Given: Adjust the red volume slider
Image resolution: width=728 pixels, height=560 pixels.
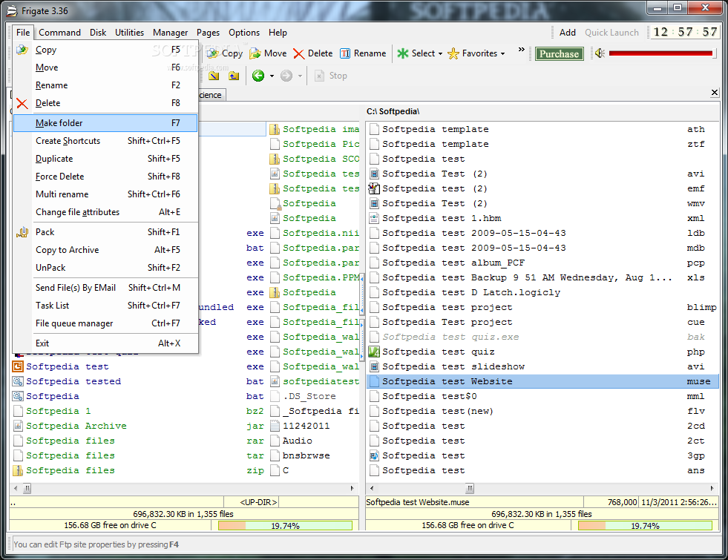Looking at the screenshot, I should [660, 53].
